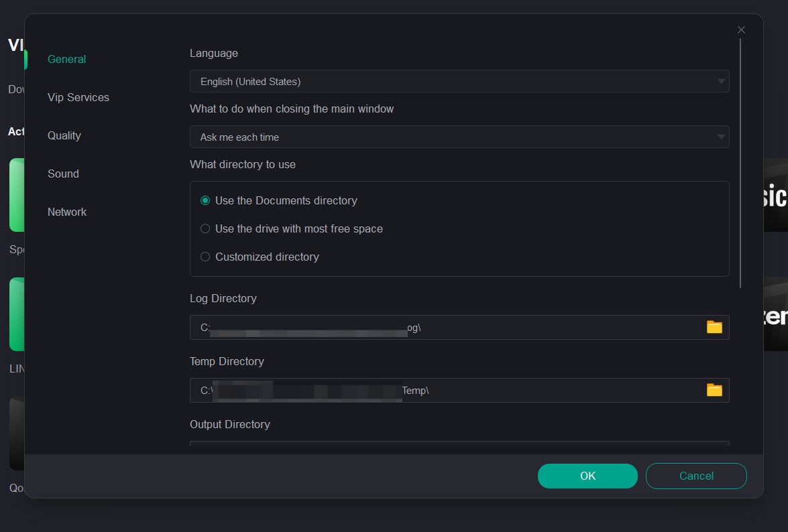788x532 pixels.
Task: Close the settings dialog with X
Action: pyautogui.click(x=741, y=30)
